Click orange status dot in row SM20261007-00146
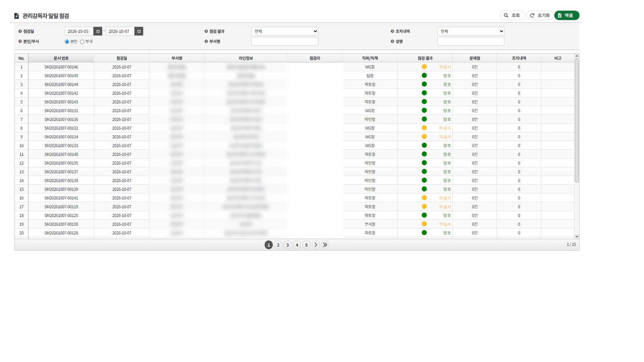This screenshot has width=644, height=362. click(x=424, y=67)
